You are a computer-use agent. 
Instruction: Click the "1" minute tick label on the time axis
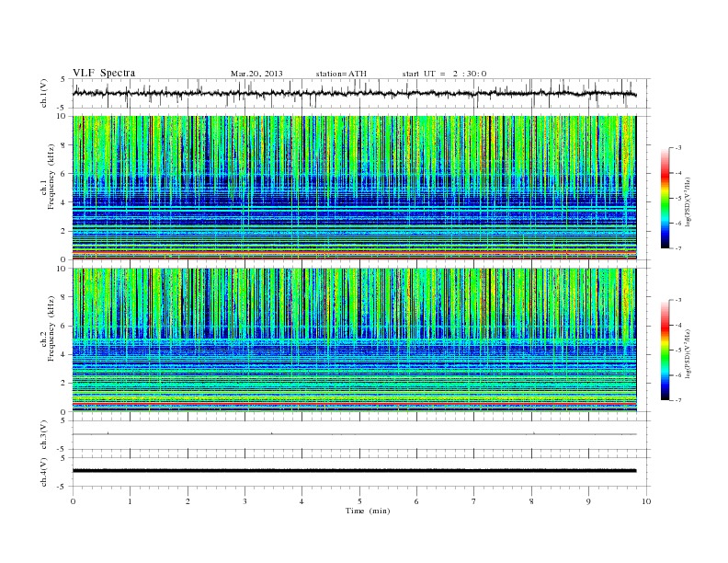(130, 501)
